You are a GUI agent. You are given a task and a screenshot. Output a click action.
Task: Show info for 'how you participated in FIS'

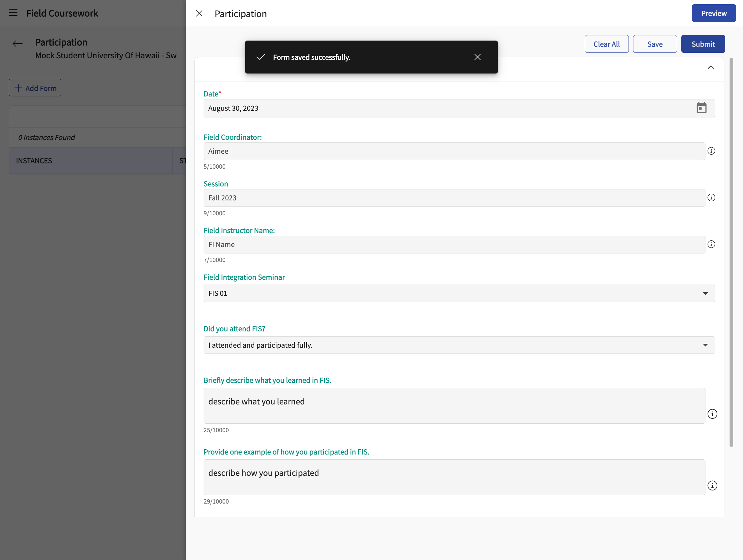tap(712, 486)
